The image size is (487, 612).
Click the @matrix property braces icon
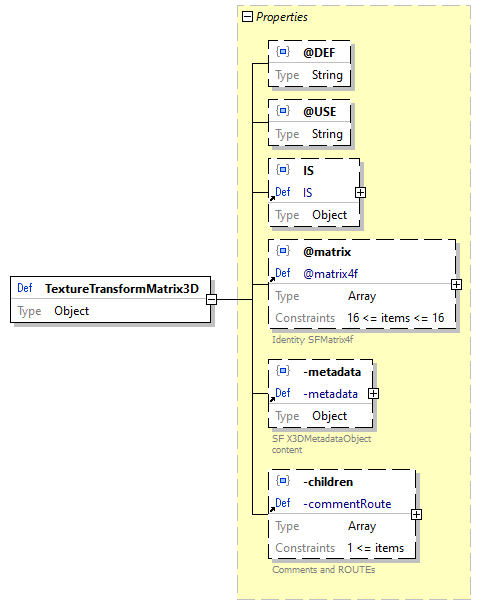pyautogui.click(x=283, y=251)
